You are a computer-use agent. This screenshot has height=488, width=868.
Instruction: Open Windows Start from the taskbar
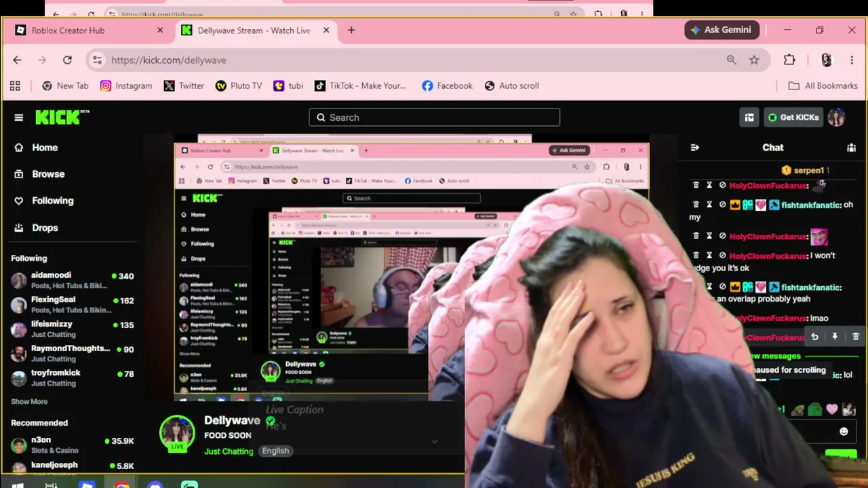[18, 485]
